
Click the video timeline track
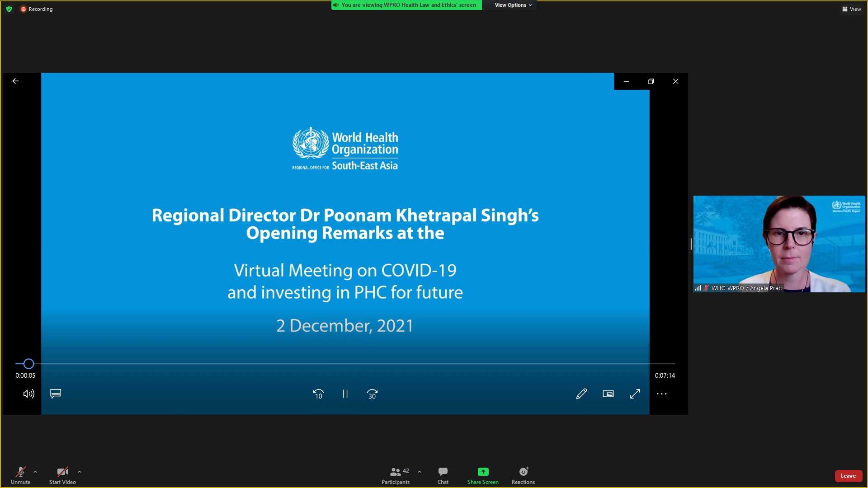(345, 364)
